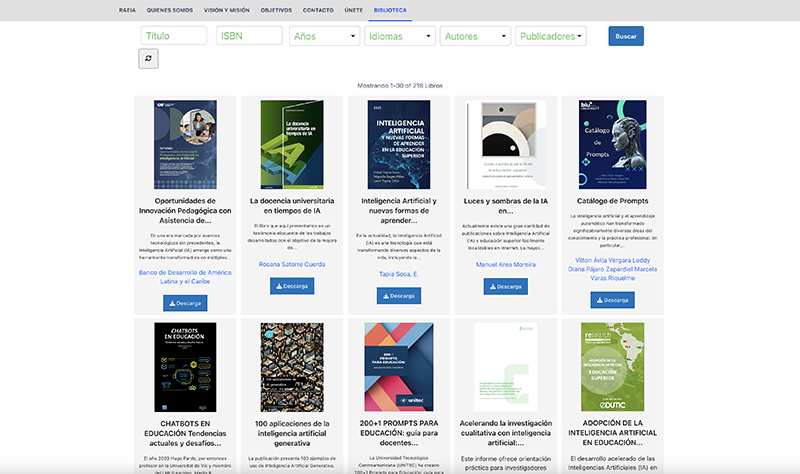Focus the ISBN input field
The height and width of the screenshot is (474, 800).
coord(249,36)
